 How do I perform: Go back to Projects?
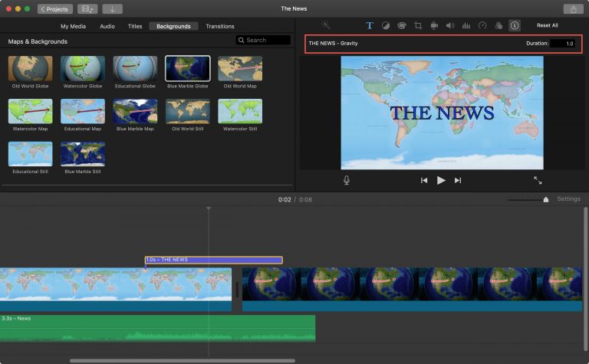coord(55,9)
